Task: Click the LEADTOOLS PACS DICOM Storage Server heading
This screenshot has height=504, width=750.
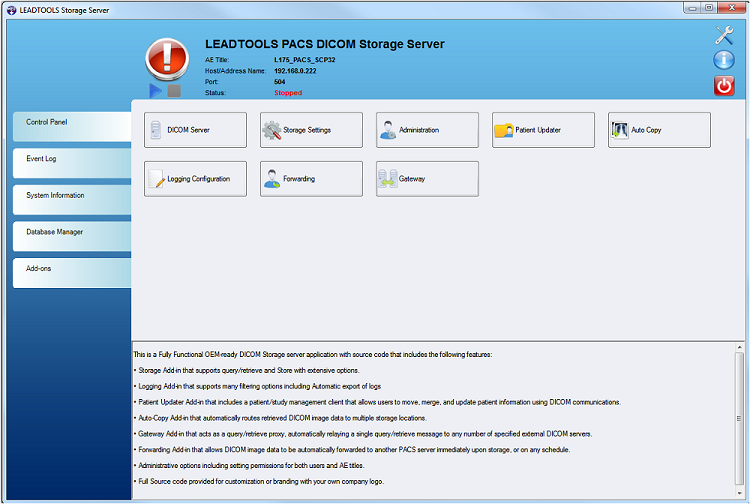Action: click(x=325, y=44)
